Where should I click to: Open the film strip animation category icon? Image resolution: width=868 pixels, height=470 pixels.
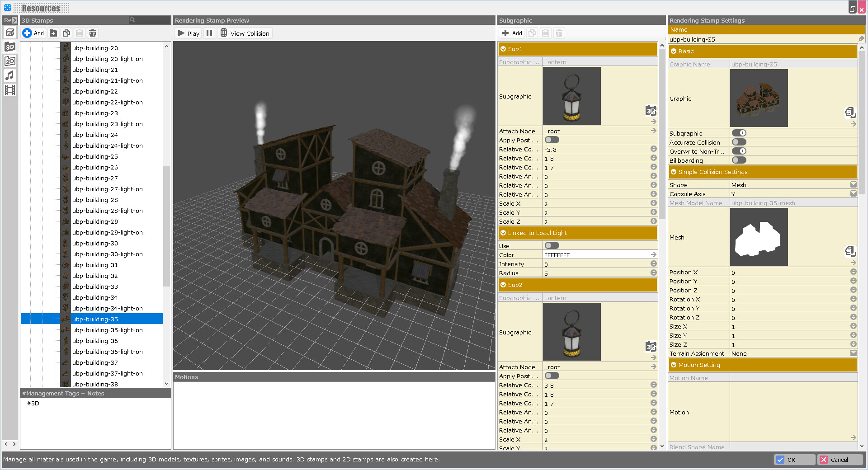pos(9,90)
